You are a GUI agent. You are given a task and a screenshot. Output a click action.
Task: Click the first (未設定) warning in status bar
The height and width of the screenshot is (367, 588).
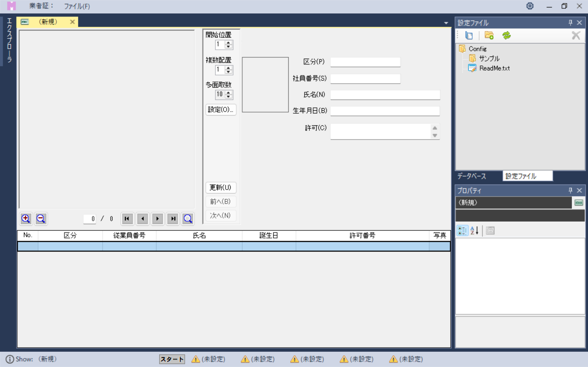(x=209, y=359)
